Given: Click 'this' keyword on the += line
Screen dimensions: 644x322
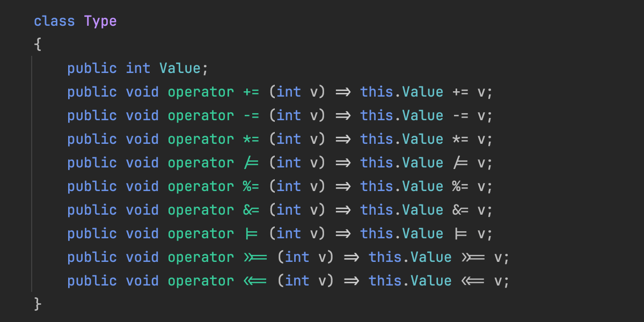Looking at the screenshot, I should point(377,92).
